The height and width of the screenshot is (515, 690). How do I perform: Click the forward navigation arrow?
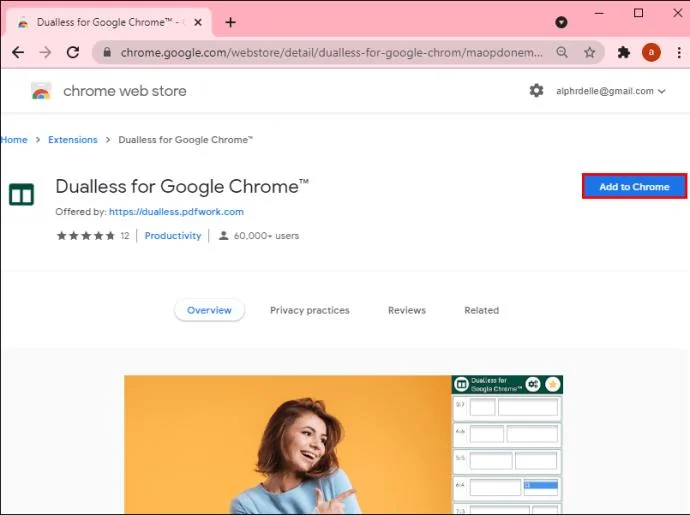click(45, 52)
